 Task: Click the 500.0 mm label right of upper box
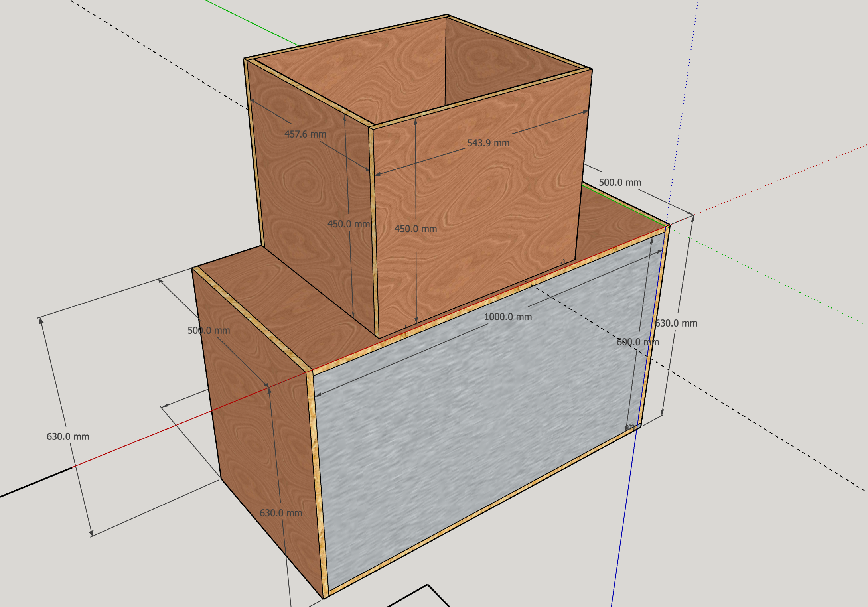(x=620, y=182)
